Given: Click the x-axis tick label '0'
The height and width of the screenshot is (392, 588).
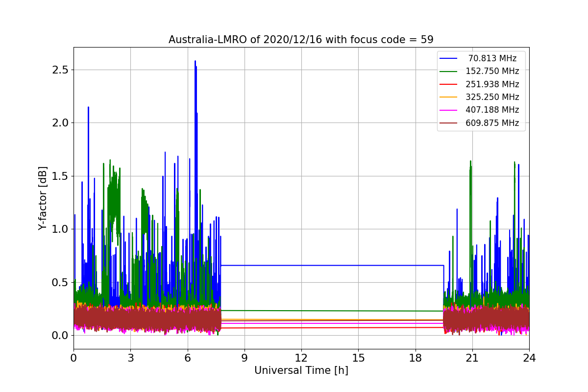Looking at the screenshot, I should coord(73,358).
